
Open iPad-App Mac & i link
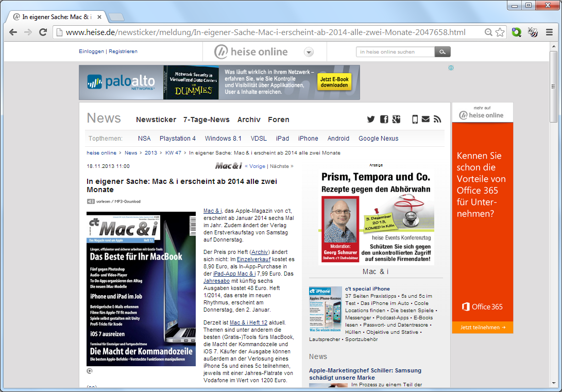click(x=234, y=274)
